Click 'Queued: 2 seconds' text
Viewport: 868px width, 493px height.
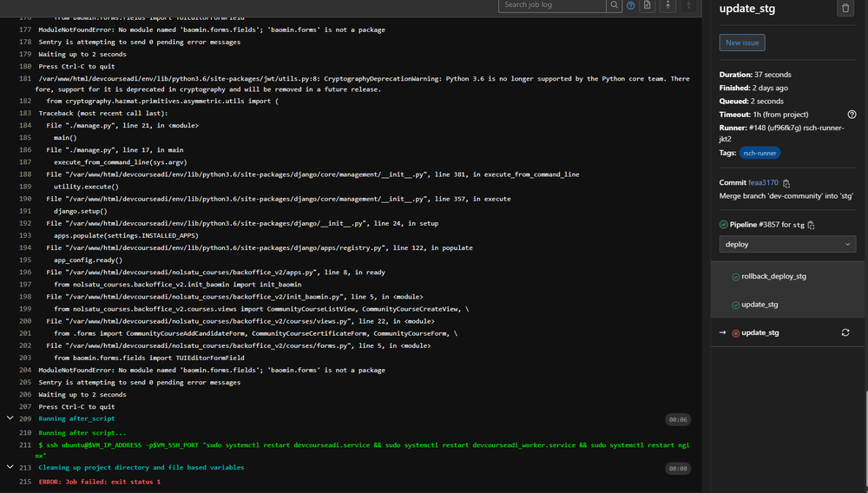click(x=751, y=102)
